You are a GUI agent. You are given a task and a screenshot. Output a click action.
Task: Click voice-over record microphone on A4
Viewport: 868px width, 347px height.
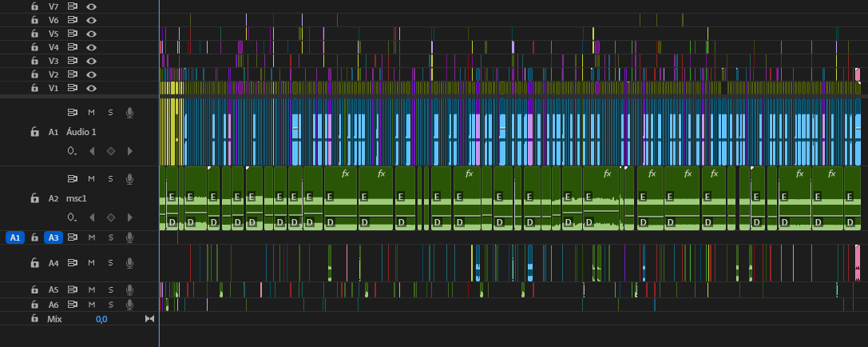tap(129, 263)
